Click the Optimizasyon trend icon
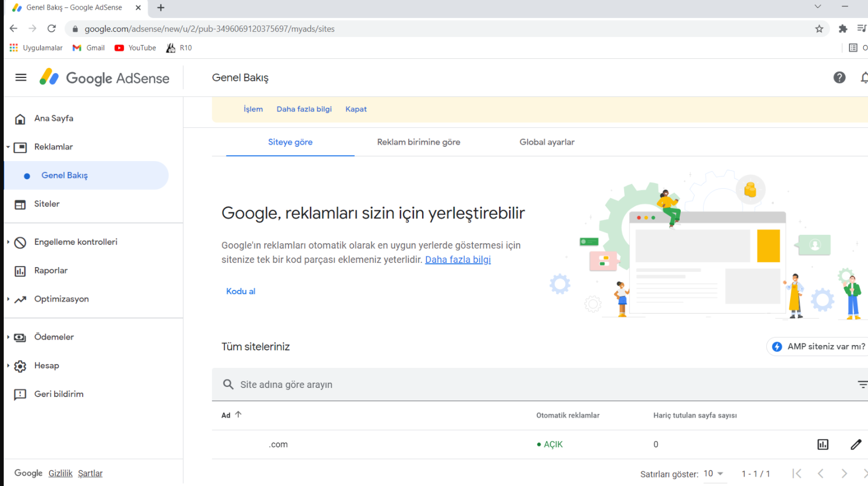 click(20, 300)
